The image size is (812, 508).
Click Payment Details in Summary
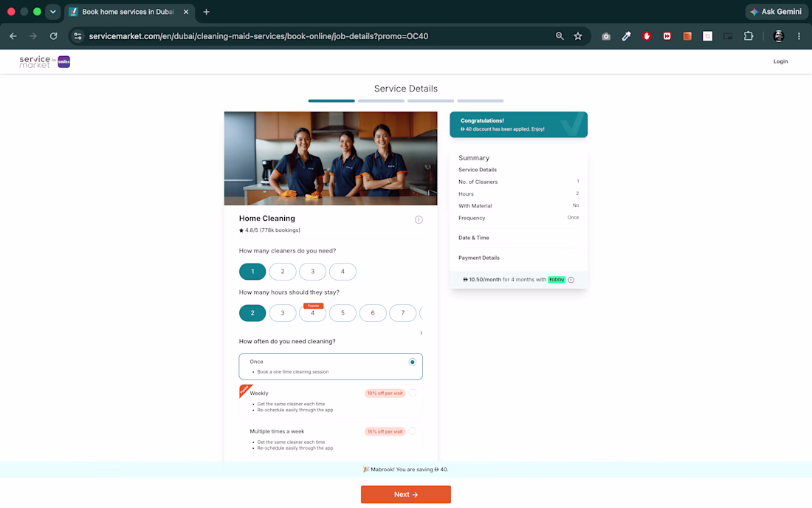tap(479, 258)
